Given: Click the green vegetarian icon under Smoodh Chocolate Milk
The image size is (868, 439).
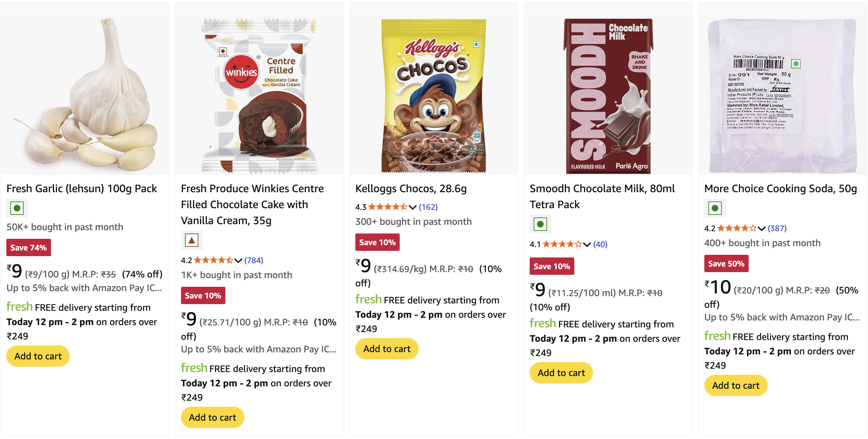Looking at the screenshot, I should (x=540, y=224).
